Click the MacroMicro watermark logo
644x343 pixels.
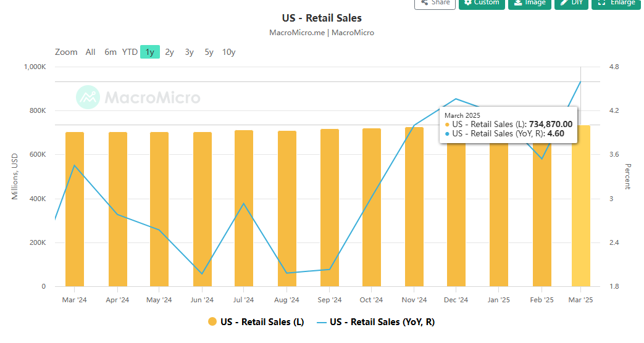point(138,97)
